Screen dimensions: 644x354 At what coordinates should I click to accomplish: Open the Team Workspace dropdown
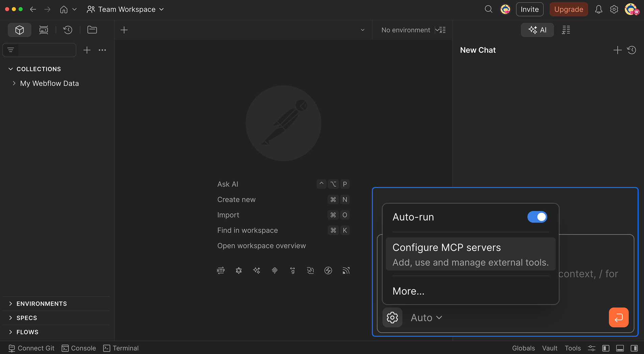coord(125,9)
